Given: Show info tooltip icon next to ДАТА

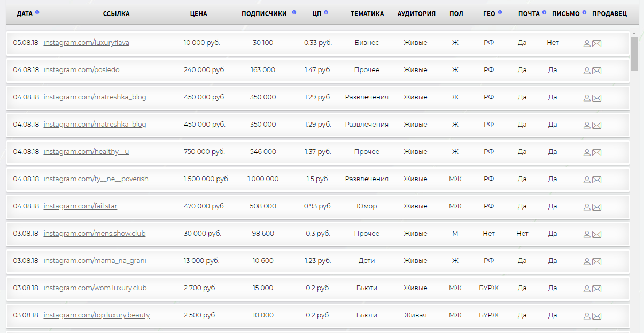Looking at the screenshot, I should (37, 12).
